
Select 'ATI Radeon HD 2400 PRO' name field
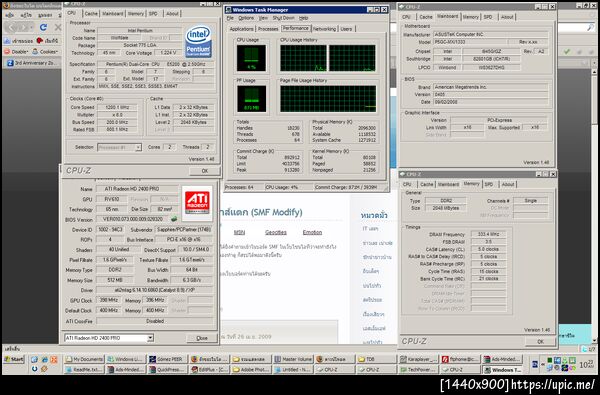[137, 189]
